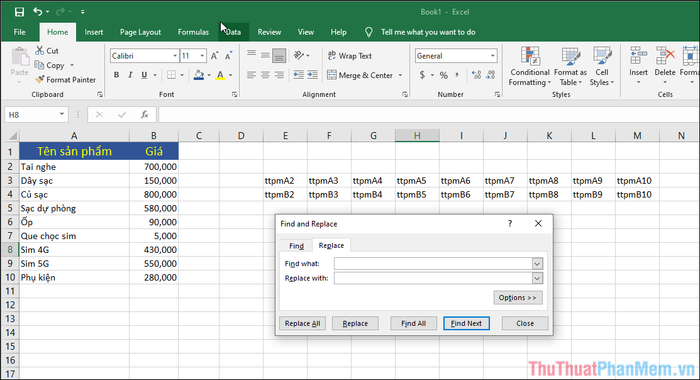Set middle vertical alignment

(266, 55)
